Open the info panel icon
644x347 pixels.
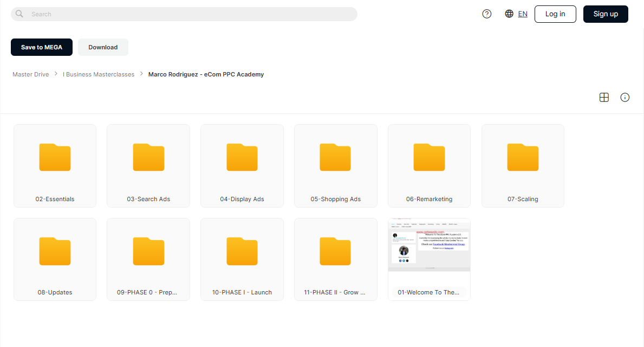tap(625, 98)
